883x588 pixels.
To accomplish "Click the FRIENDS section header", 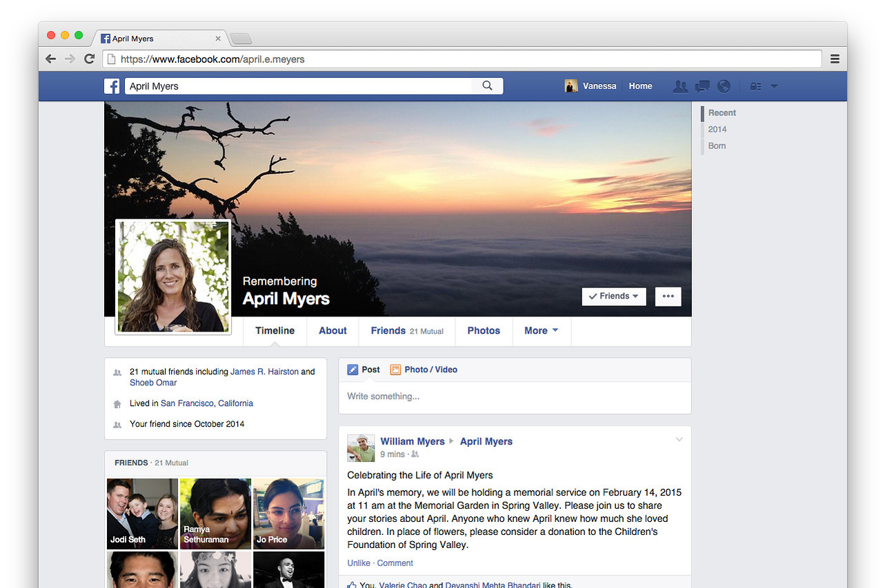I will pyautogui.click(x=131, y=463).
